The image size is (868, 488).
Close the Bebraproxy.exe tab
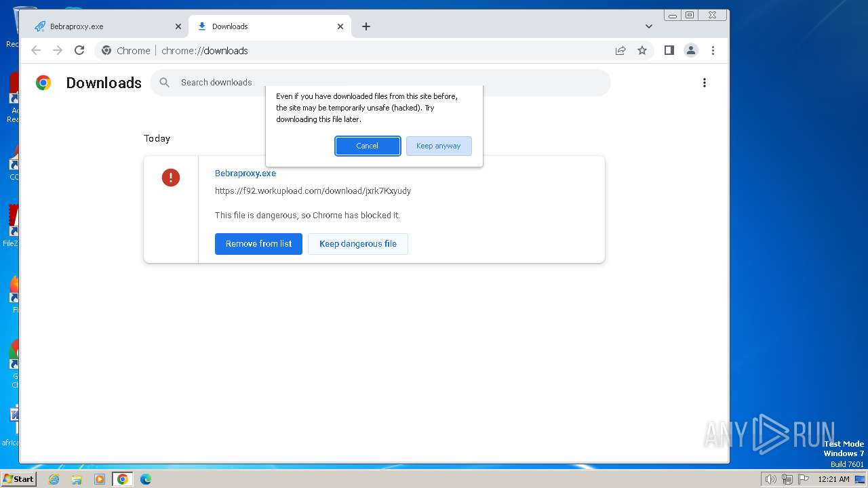[x=178, y=26]
